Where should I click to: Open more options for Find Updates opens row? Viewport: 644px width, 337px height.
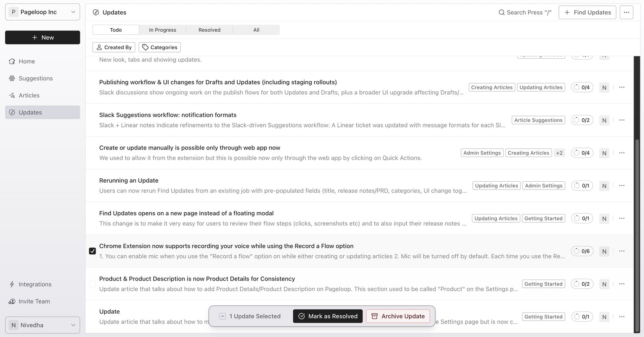622,218
